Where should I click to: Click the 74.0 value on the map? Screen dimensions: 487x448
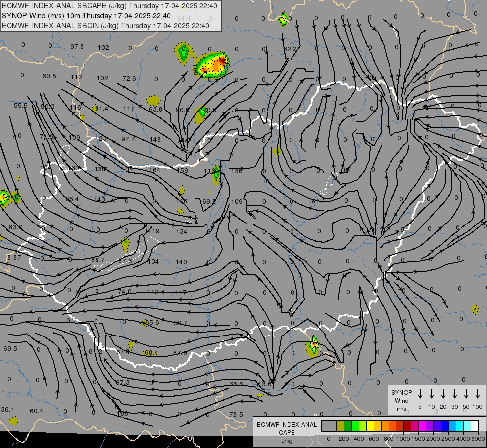tap(125, 292)
